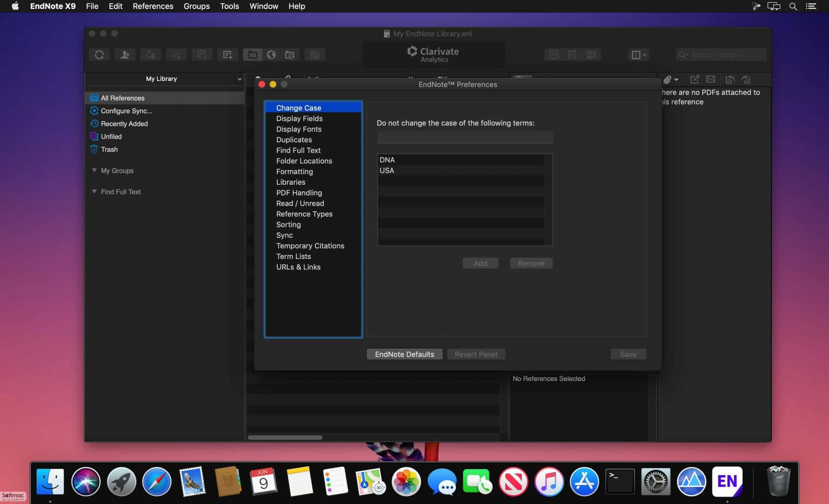Select Unfiled group in sidebar
829x504 pixels.
click(165, 137)
